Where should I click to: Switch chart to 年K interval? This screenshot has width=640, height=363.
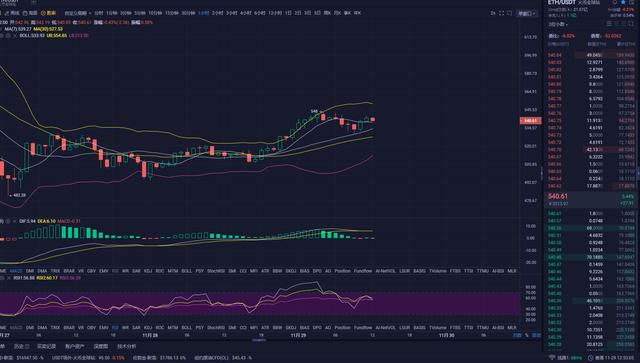pos(358,13)
